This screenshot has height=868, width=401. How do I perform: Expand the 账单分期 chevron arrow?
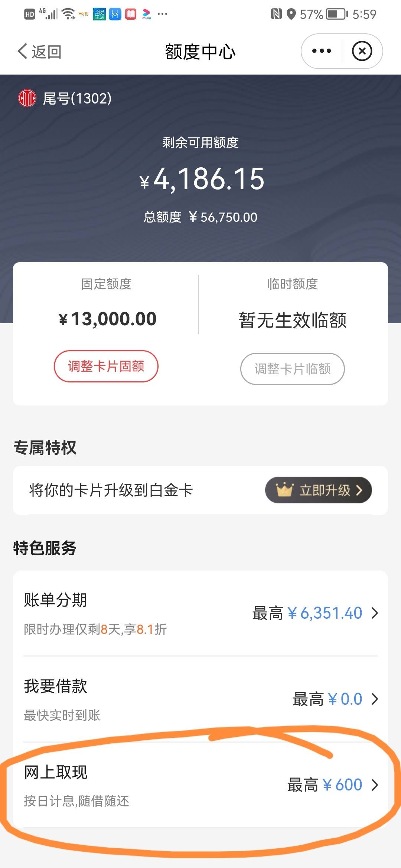(375, 613)
